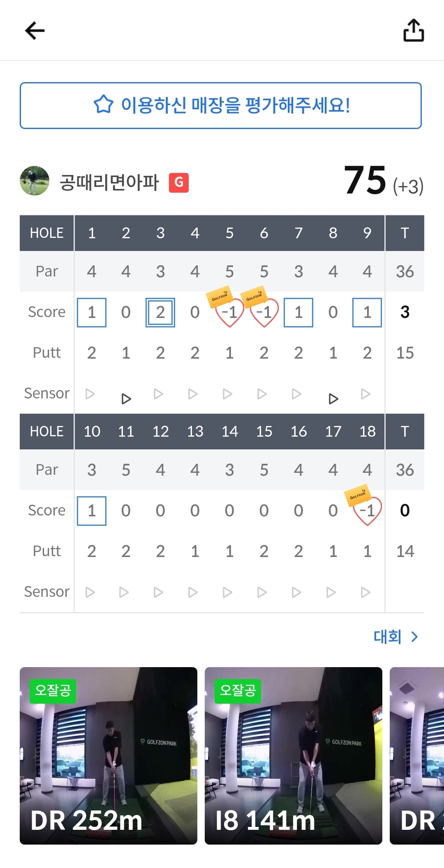Tap the total score 75
444x868 pixels.
point(365,181)
